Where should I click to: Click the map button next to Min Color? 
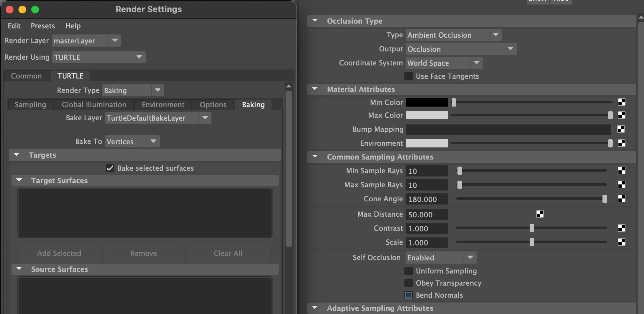(621, 102)
